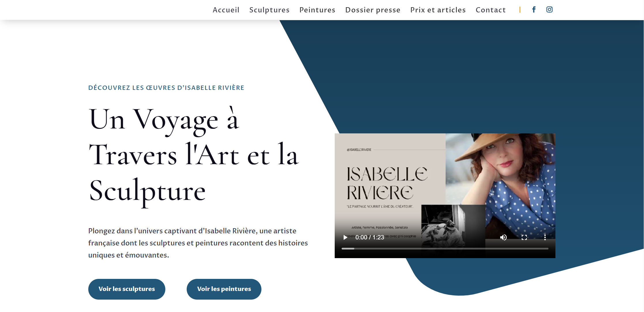Click the subtitle Découvrez les œuvres d'Isabelle Rivière

[x=166, y=88]
